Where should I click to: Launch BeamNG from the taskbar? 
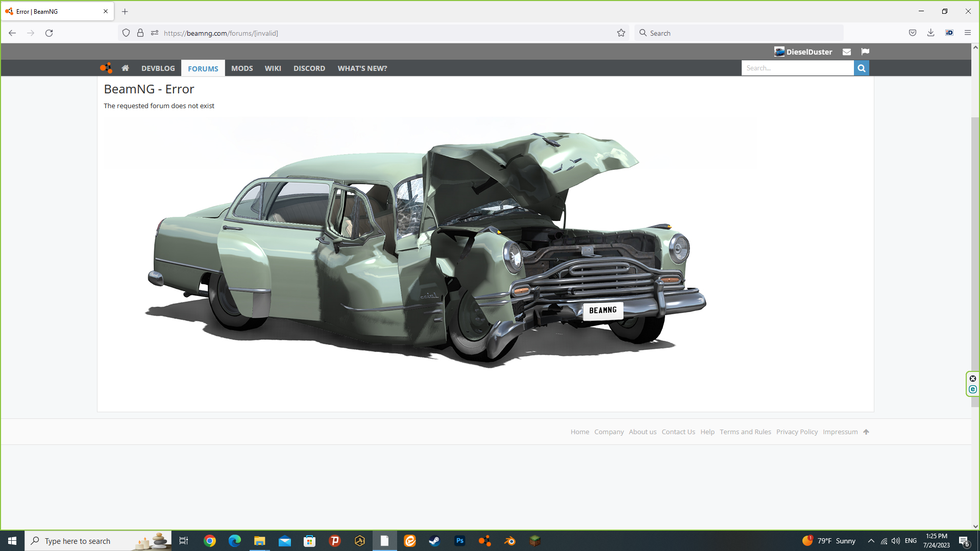click(x=485, y=541)
